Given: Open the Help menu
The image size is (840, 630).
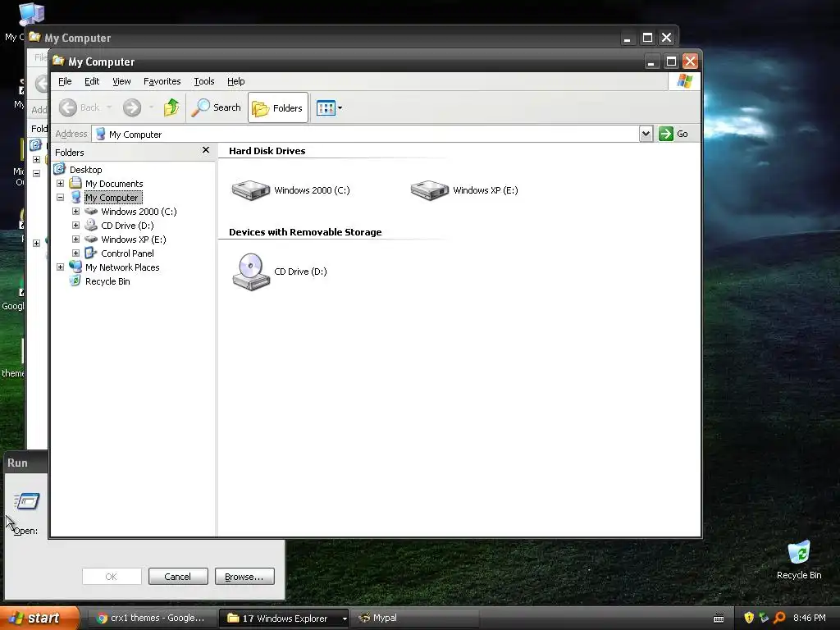Looking at the screenshot, I should (x=235, y=81).
